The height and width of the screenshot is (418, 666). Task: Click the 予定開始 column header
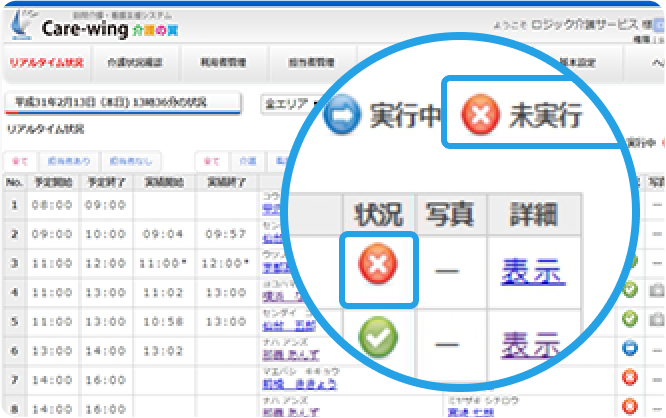pos(53,183)
